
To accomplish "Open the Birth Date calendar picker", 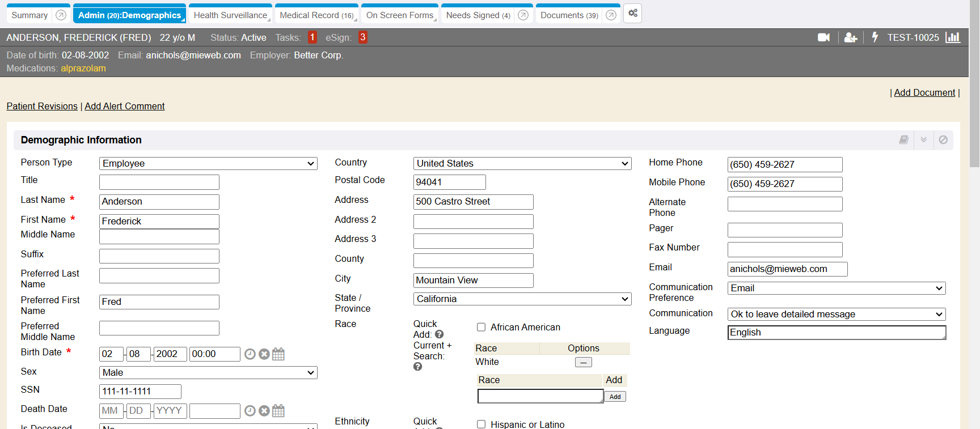I will pos(278,354).
